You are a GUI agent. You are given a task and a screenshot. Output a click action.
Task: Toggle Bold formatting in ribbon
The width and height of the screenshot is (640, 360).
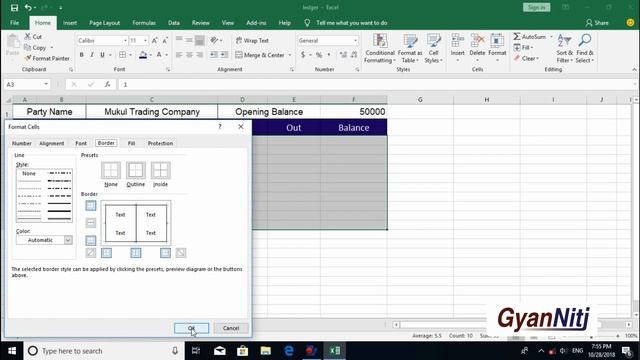(82, 55)
